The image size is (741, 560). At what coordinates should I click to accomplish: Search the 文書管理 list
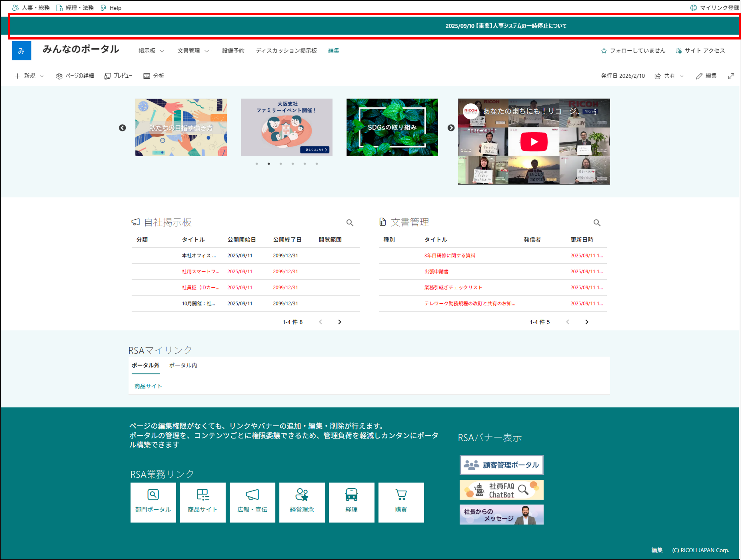pyautogui.click(x=597, y=223)
